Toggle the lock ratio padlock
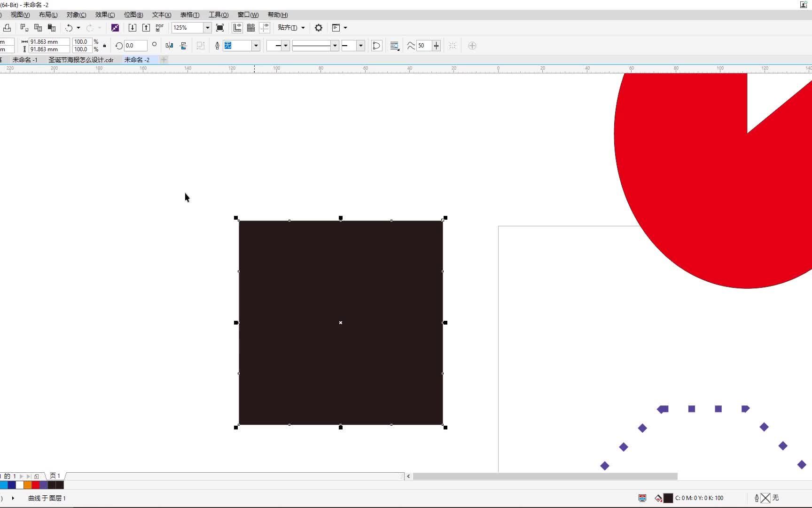The height and width of the screenshot is (508, 812). pyautogui.click(x=104, y=46)
